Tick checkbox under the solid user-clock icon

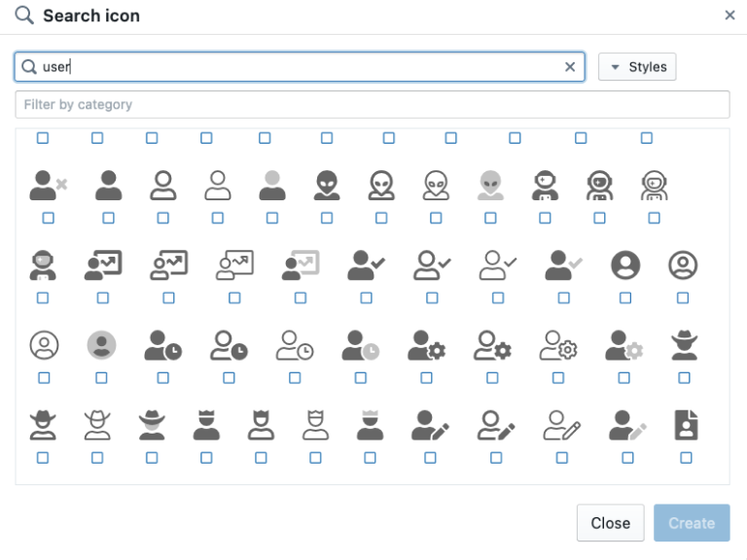[163, 378]
